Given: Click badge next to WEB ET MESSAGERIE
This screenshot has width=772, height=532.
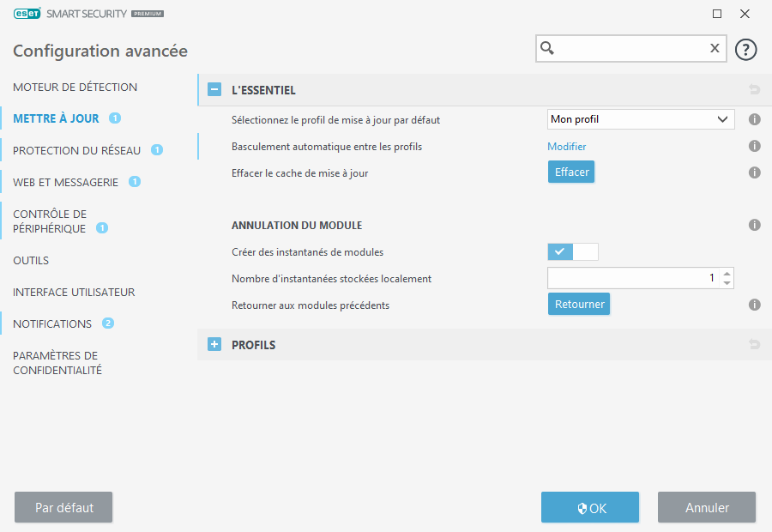Looking at the screenshot, I should (135, 182).
